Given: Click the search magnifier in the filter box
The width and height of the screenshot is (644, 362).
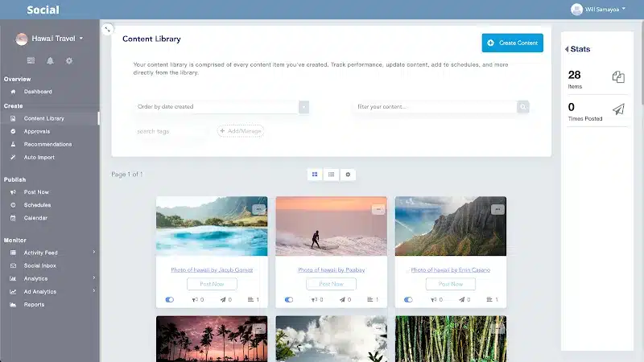Looking at the screenshot, I should click(523, 106).
